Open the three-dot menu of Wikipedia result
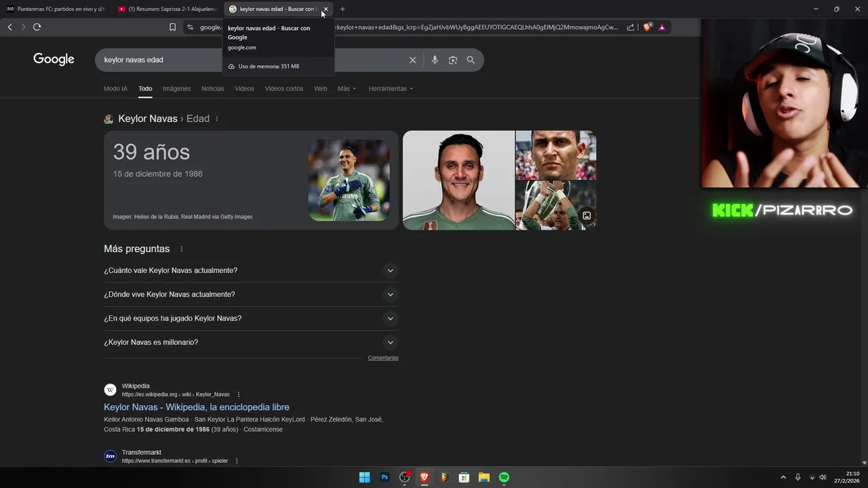Screen dimensions: 868x488 pyautogui.click(x=238, y=394)
